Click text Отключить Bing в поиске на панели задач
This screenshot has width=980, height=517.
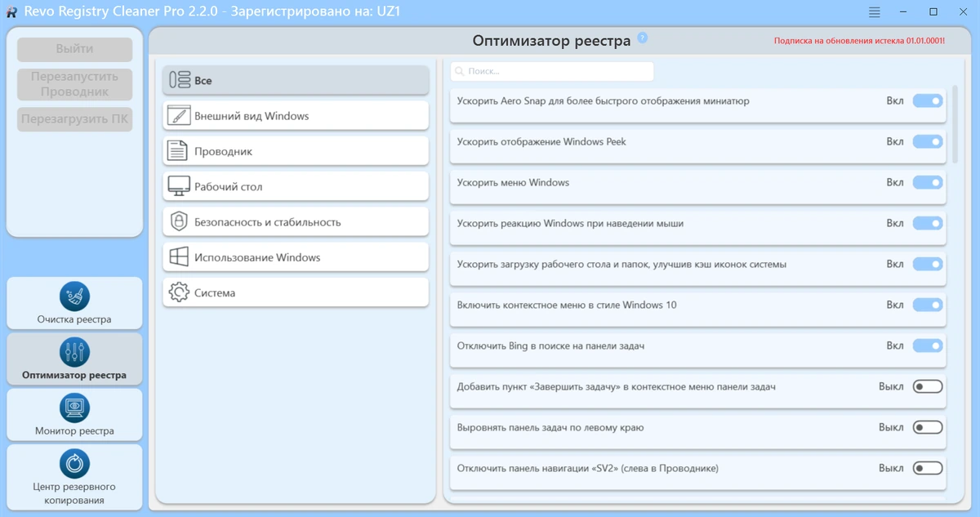[x=551, y=345]
